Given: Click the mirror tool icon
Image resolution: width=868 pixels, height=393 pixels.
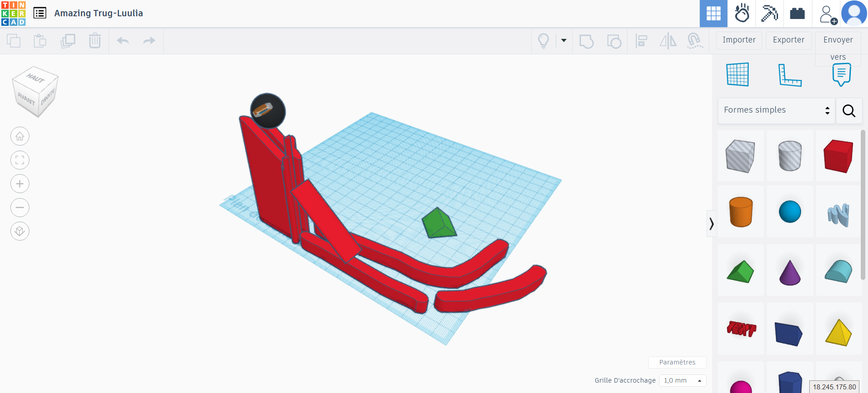Looking at the screenshot, I should 668,41.
